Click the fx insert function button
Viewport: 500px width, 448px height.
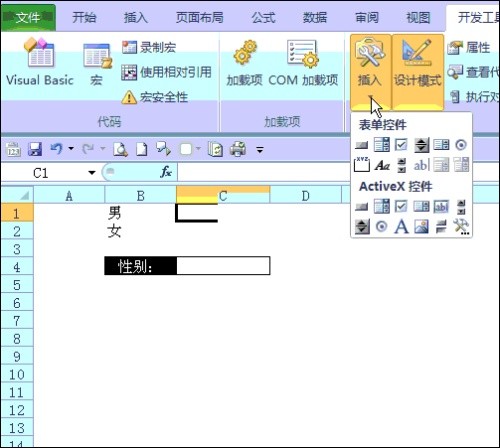(x=166, y=172)
